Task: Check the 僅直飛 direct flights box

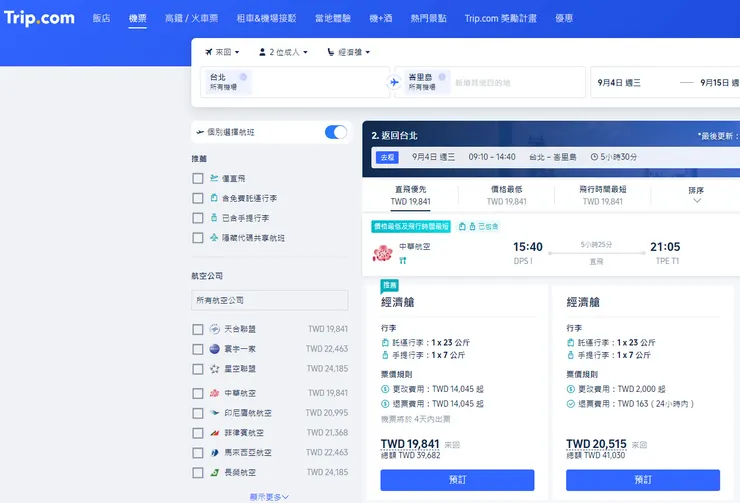Action: 198,178
